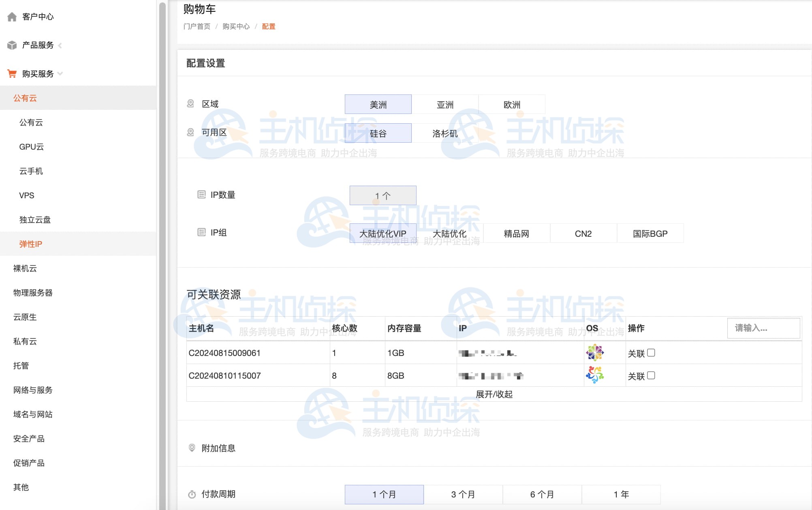This screenshot has width=812, height=510.
Task: Click the CentOS icon for host C20240815009061
Action: [x=594, y=353]
